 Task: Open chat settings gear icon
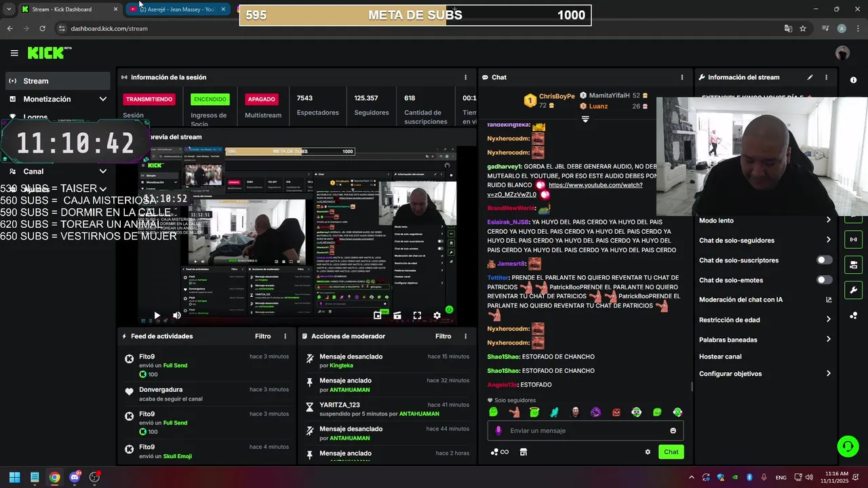pyautogui.click(x=648, y=452)
